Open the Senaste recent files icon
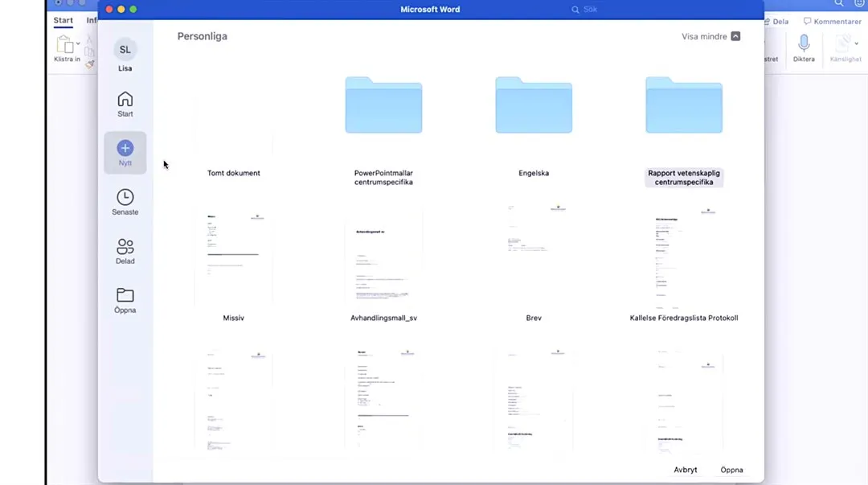Image resolution: width=868 pixels, height=485 pixels. pos(125,198)
